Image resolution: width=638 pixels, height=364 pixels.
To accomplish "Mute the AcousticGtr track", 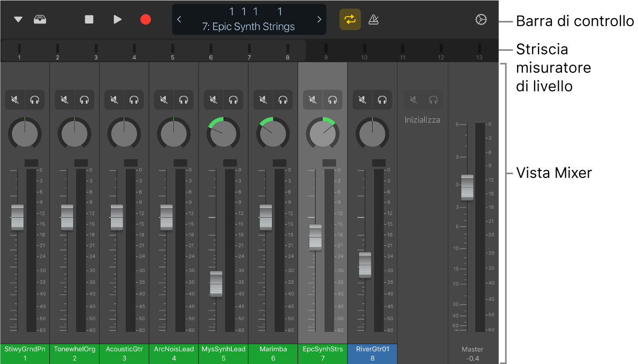I will point(115,99).
